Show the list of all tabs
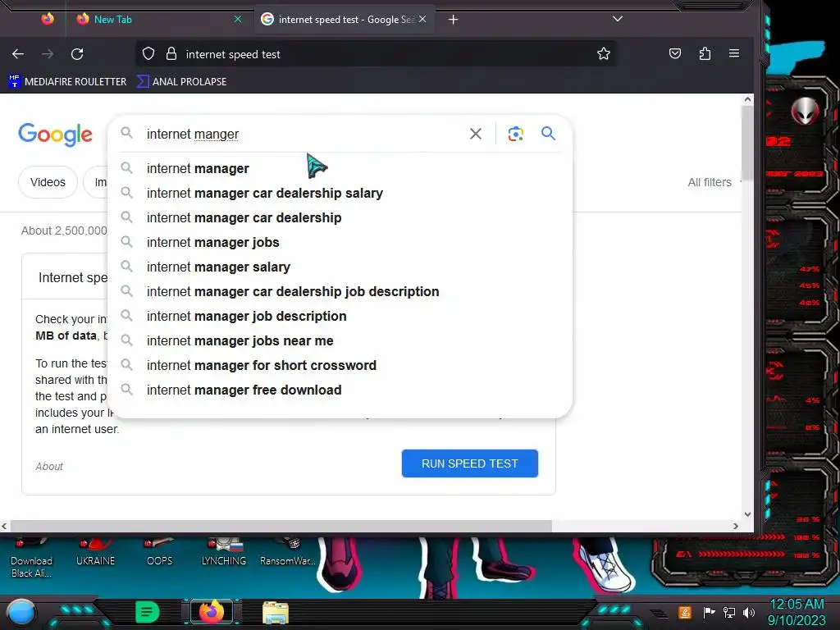 [x=618, y=19]
